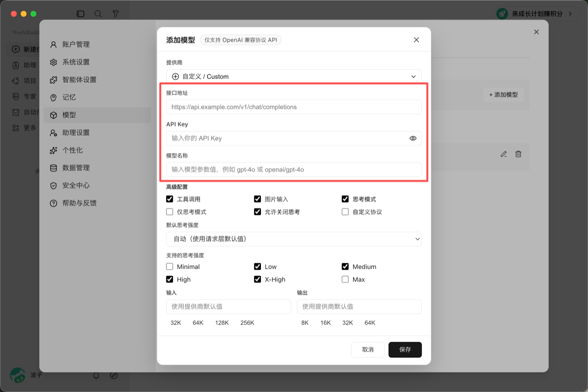The image size is (588, 392).
Task: Open 安全中心 settings section
Action: [x=97, y=185]
